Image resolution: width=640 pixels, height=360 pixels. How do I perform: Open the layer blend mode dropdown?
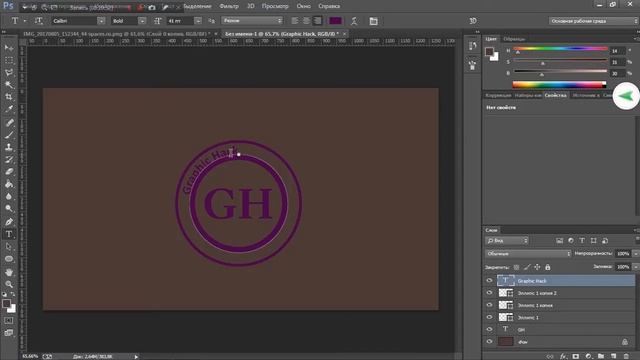(528, 253)
